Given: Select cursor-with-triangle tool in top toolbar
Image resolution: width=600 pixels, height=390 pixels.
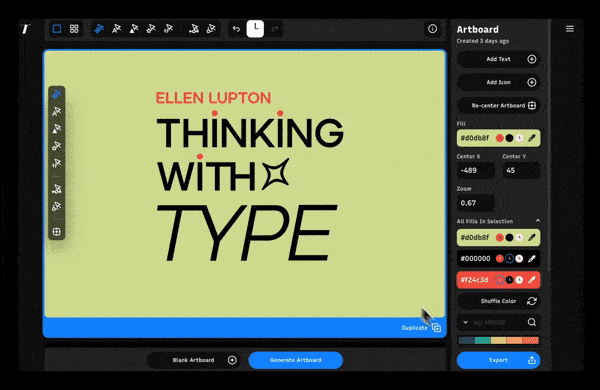Looking at the screenshot, I should pyautogui.click(x=134, y=29).
